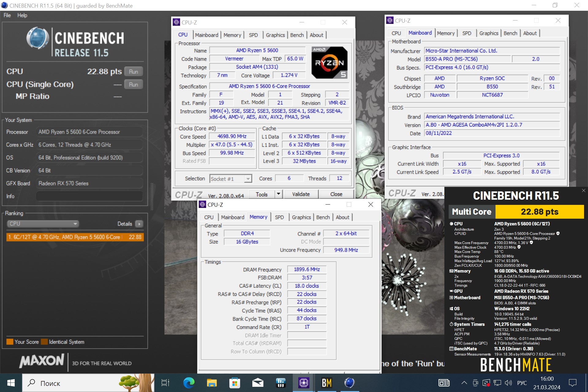Viewport: 588px width, 392px height.
Task: Switch to BenchMate via the BM taskbar icon
Action: (x=327, y=383)
